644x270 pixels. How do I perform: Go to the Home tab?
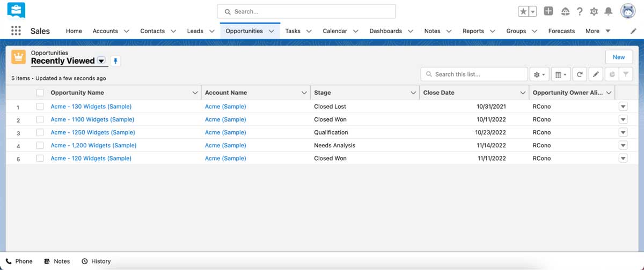pyautogui.click(x=74, y=31)
